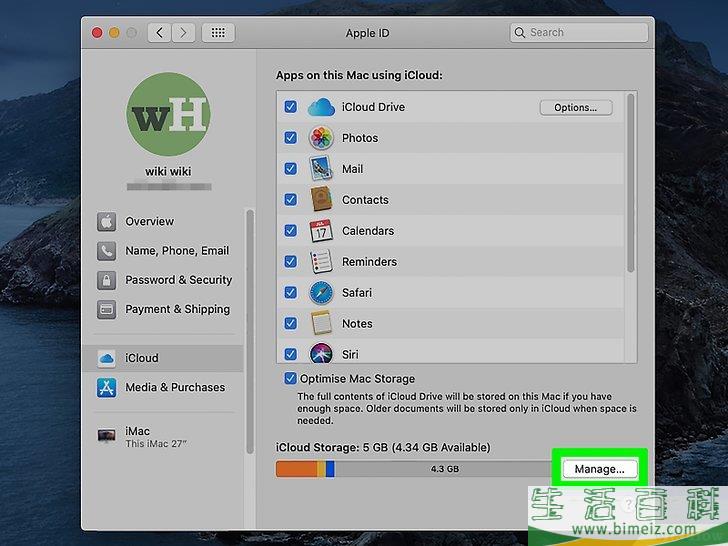Uncheck the Contacts checkbox
Screen dimensions: 728x546
[291, 200]
